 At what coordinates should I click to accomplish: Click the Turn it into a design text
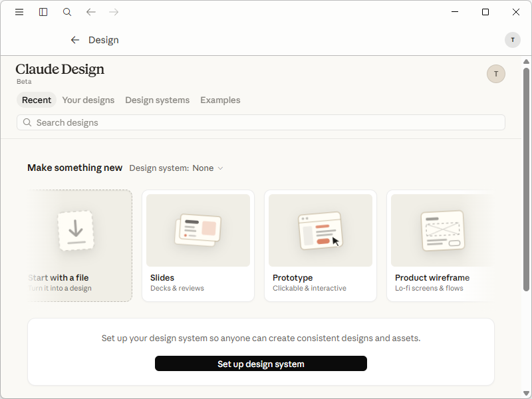pyautogui.click(x=60, y=288)
